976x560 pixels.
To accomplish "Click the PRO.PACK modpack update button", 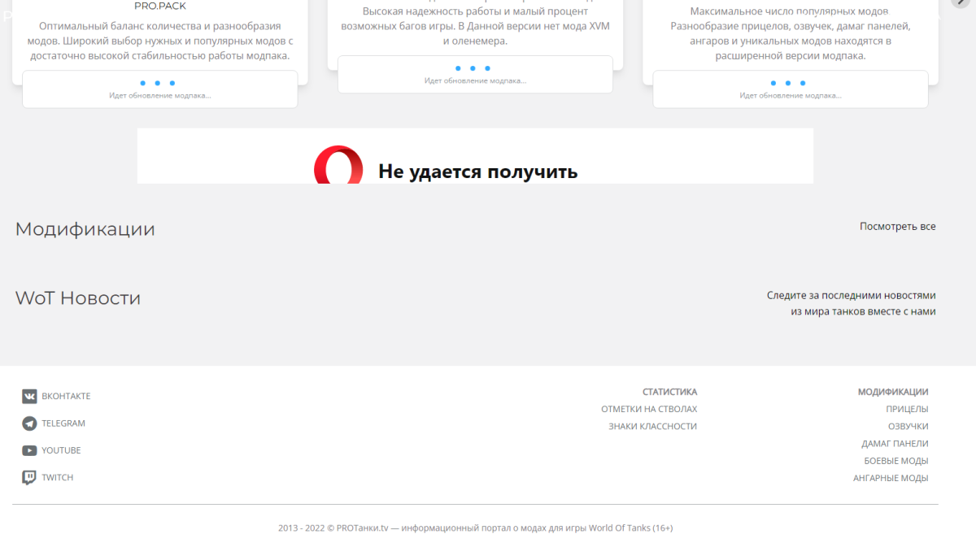I will click(159, 89).
